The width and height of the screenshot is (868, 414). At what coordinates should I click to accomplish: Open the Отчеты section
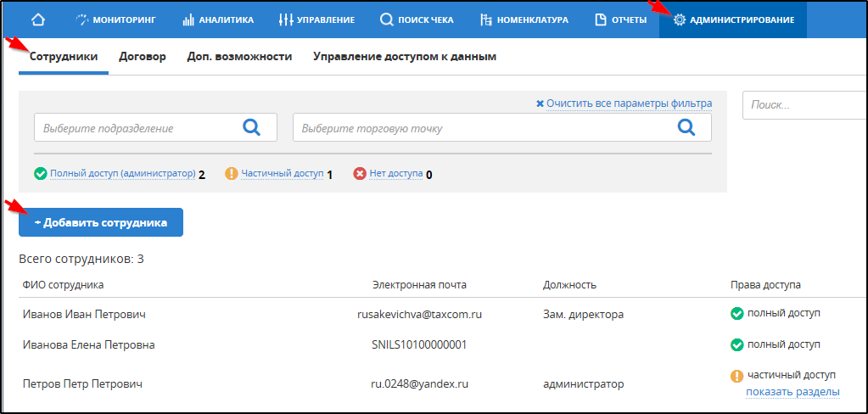[x=620, y=20]
